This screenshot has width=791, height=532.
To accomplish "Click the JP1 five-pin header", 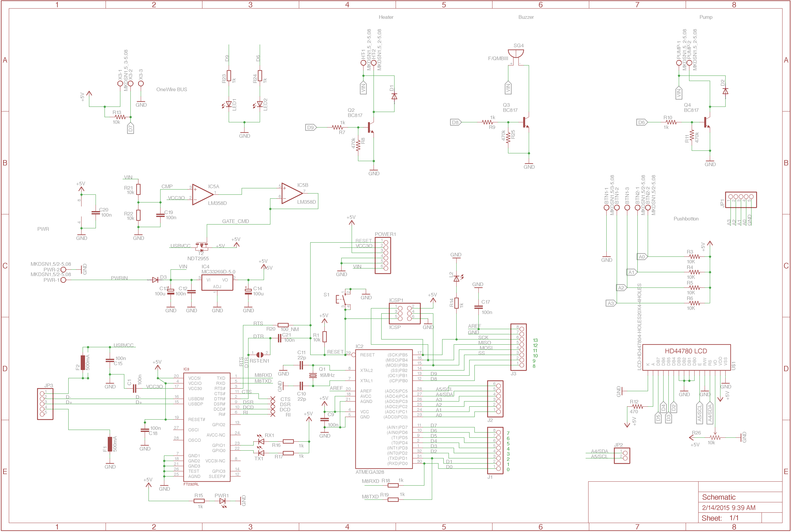I will click(x=741, y=200).
